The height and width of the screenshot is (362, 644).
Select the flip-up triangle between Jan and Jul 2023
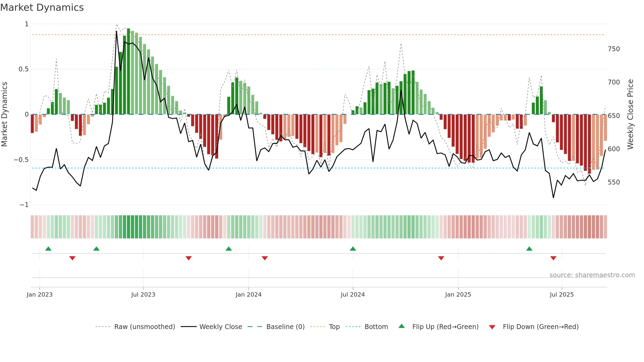(96, 249)
